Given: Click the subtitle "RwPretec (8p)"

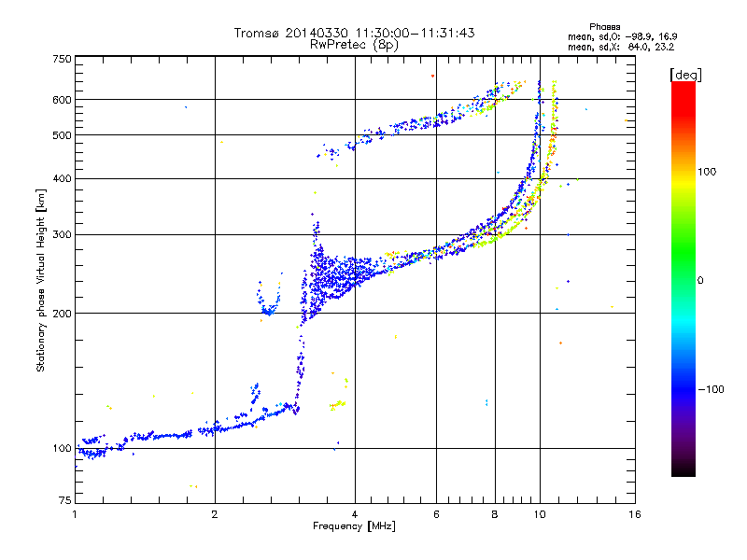Looking at the screenshot, I should pos(354,45).
